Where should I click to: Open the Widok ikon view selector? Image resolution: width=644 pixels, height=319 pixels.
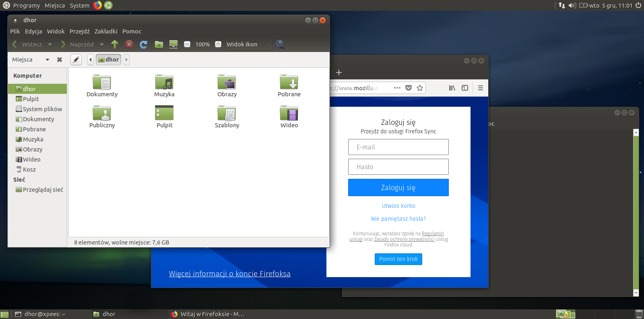(x=248, y=44)
